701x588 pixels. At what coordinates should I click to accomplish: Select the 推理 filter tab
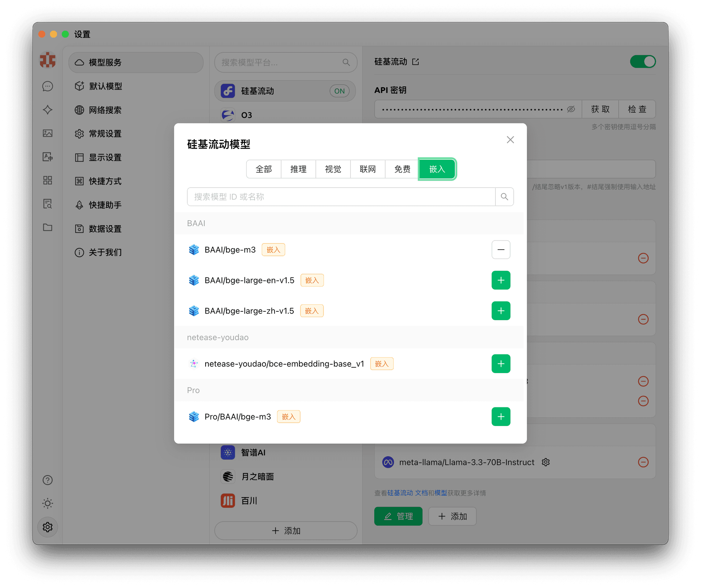click(x=298, y=169)
